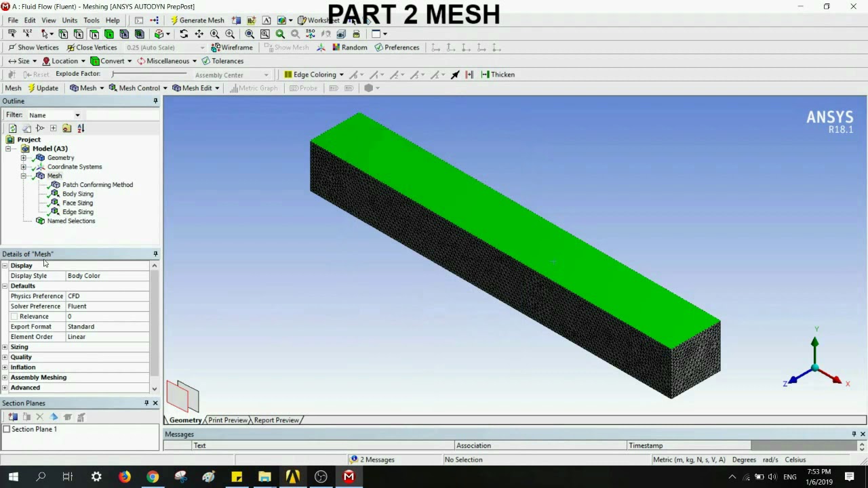
Task: Click the Tolerances button
Action: 222,61
